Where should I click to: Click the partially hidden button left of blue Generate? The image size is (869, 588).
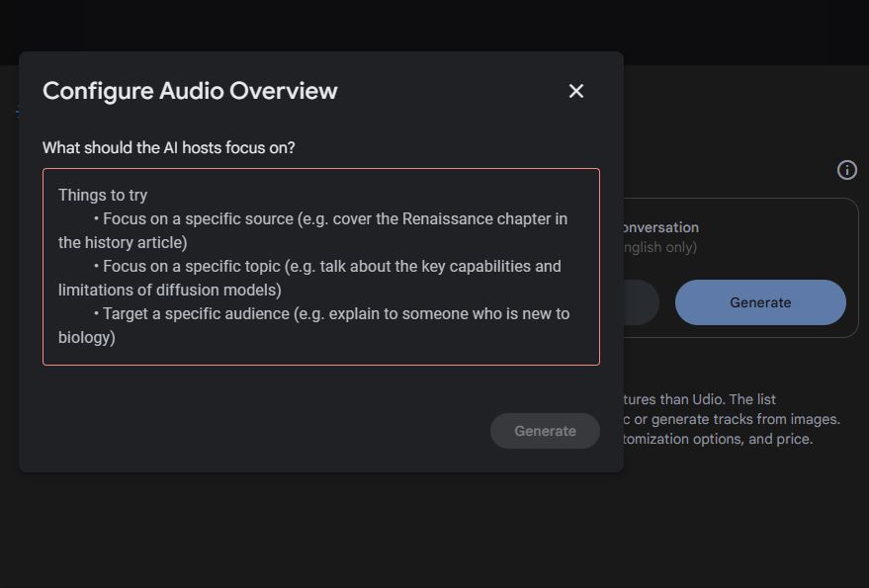click(x=641, y=302)
